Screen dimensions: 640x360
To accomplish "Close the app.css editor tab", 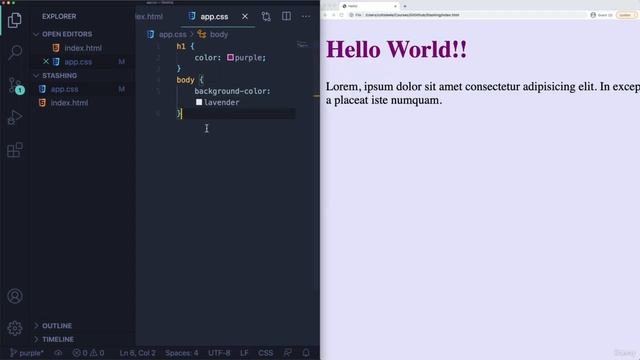I will point(244,16).
